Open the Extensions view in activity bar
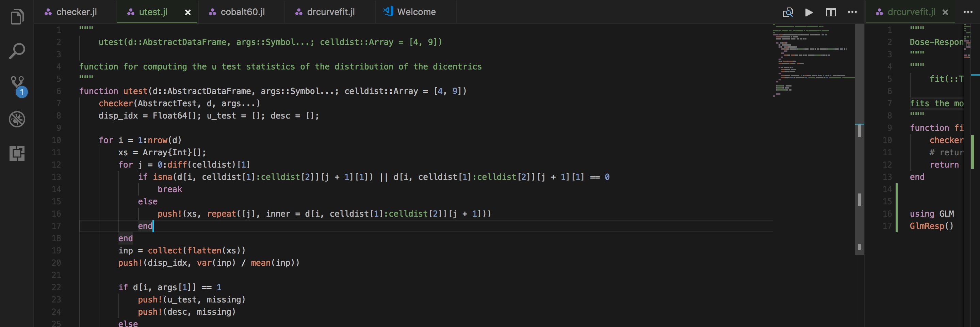Screen dimensions: 980x327 17,153
